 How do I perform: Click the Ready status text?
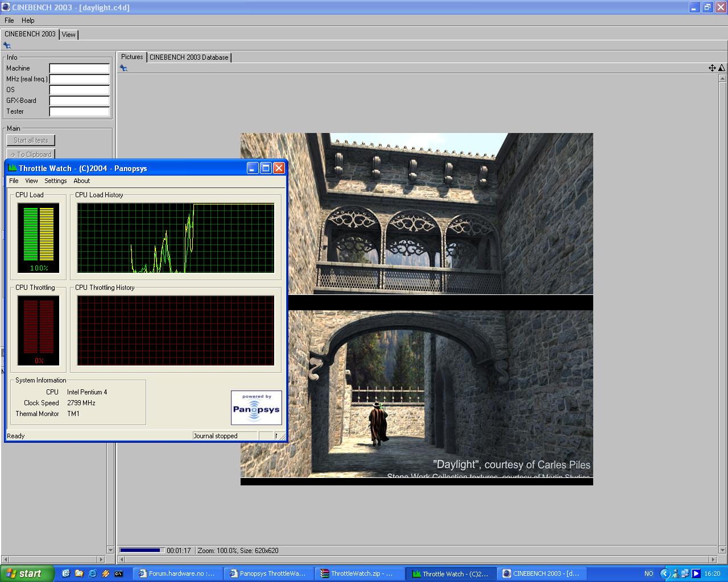click(16, 436)
